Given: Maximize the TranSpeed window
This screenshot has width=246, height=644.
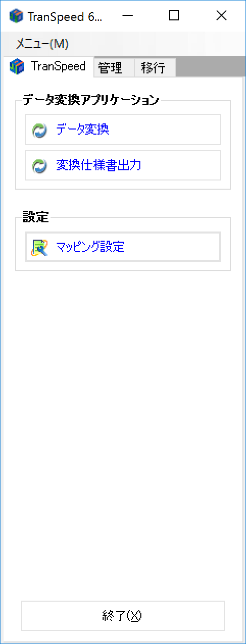Looking at the screenshot, I should point(174,16).
